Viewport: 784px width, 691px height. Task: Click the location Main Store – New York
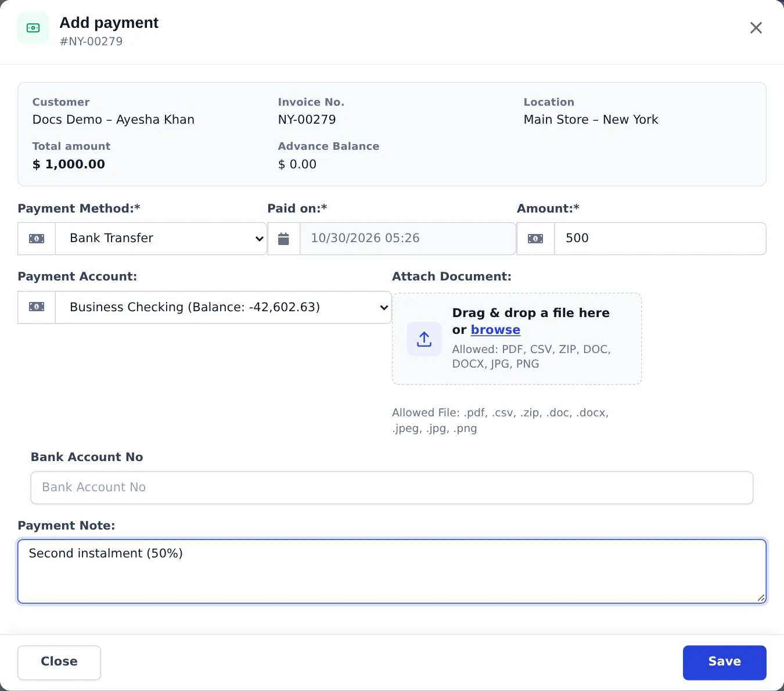pyautogui.click(x=591, y=120)
